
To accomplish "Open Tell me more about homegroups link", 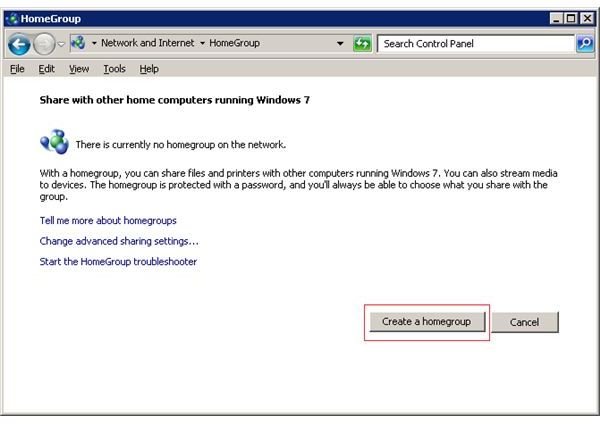I will tap(108, 220).
